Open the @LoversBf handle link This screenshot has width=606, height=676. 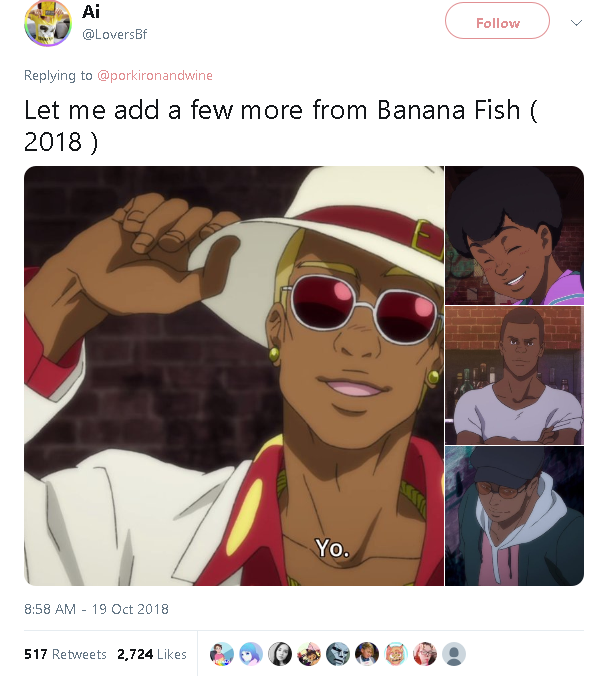114,35
